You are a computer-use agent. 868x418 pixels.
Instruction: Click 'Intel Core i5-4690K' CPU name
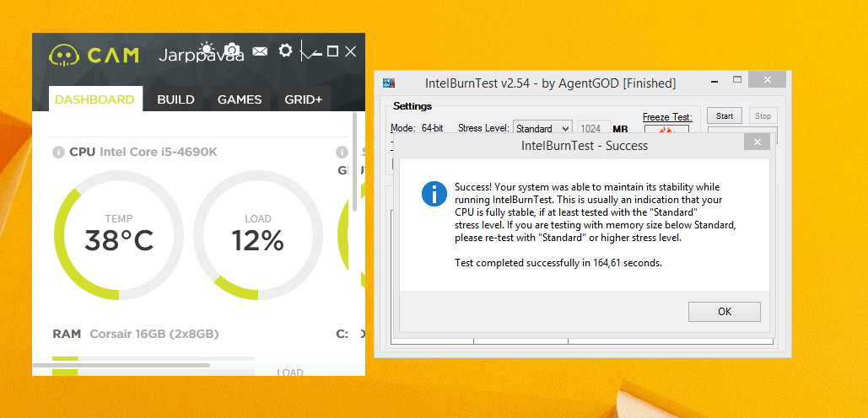tap(159, 152)
